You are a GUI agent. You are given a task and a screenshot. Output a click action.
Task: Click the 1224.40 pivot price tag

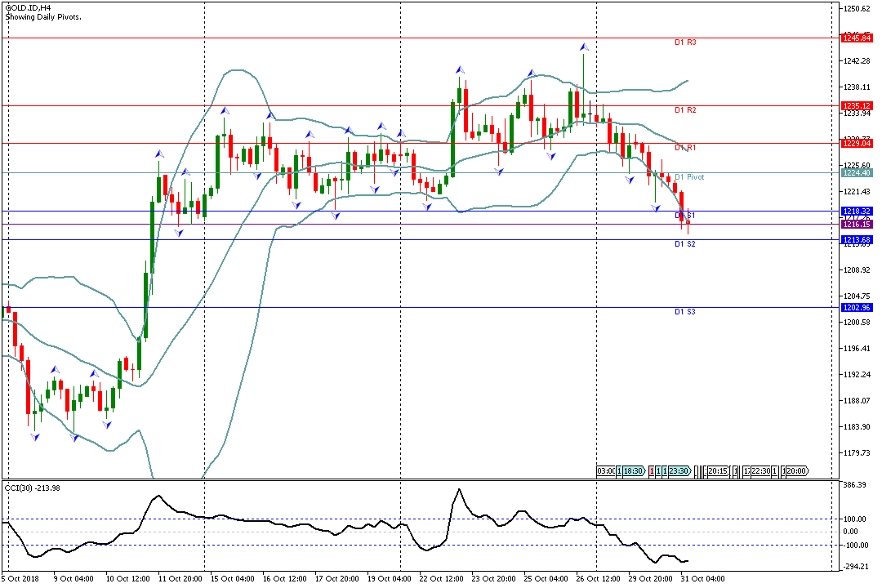tap(857, 173)
